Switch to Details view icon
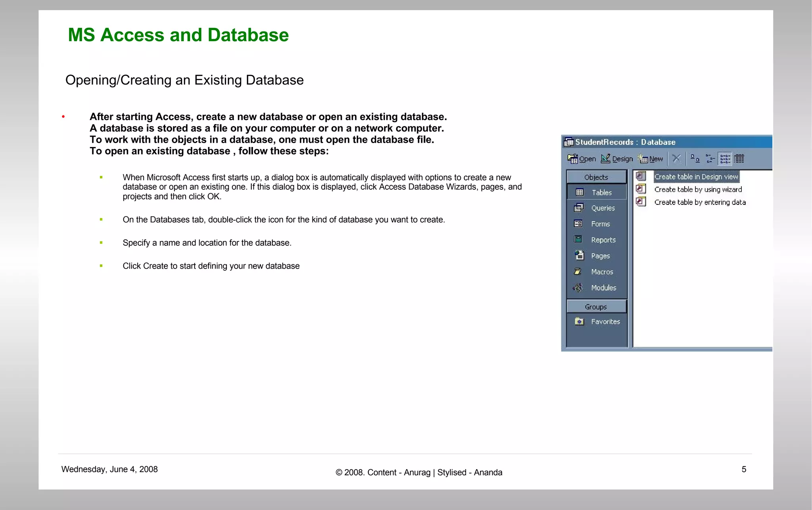This screenshot has height=510, width=812. click(x=739, y=159)
